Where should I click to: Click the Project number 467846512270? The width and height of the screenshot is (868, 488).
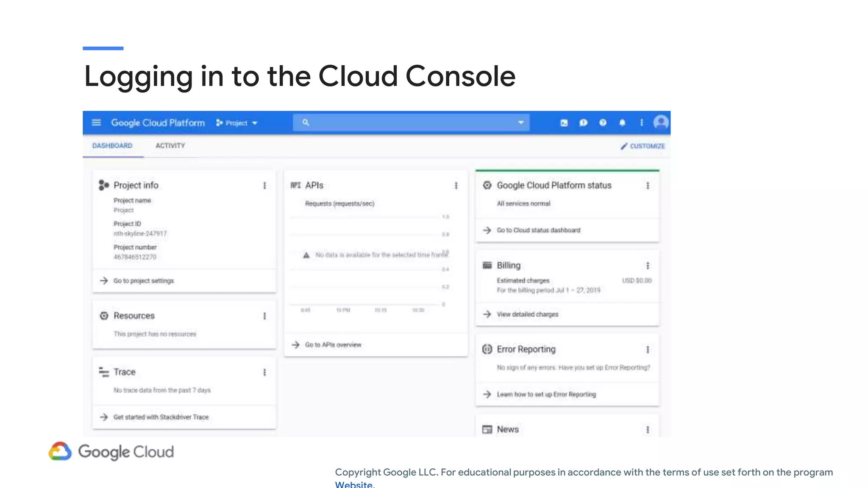point(135,257)
